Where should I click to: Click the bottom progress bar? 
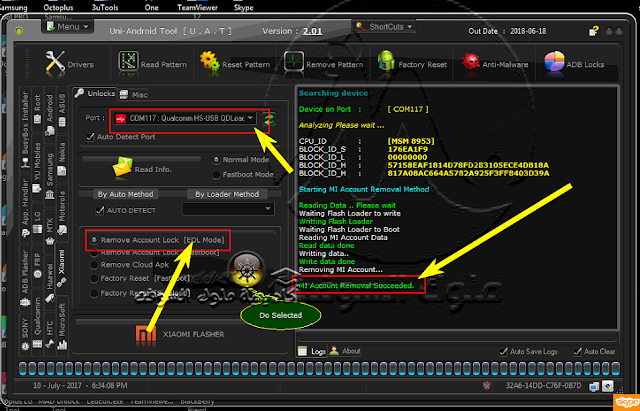pos(319,368)
